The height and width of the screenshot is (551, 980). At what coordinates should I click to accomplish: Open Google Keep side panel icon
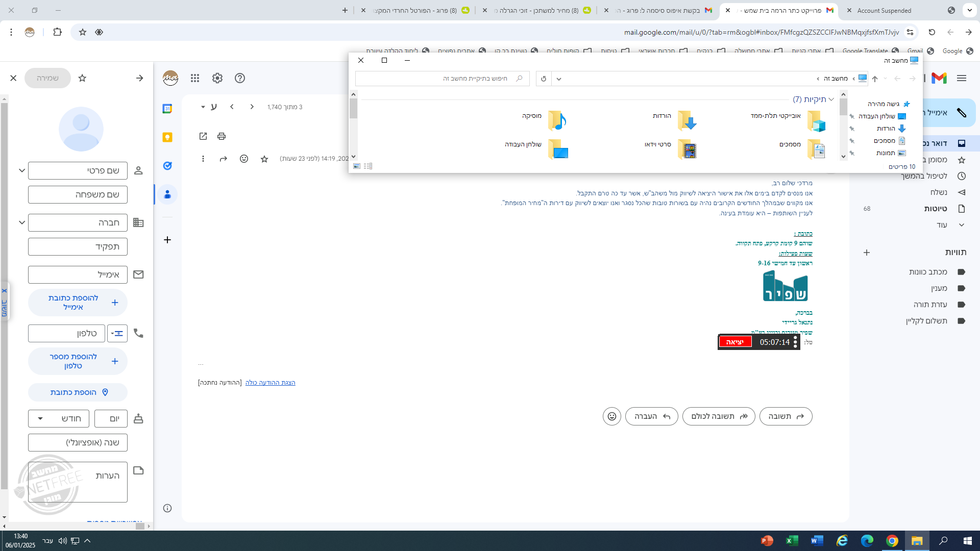(x=167, y=137)
